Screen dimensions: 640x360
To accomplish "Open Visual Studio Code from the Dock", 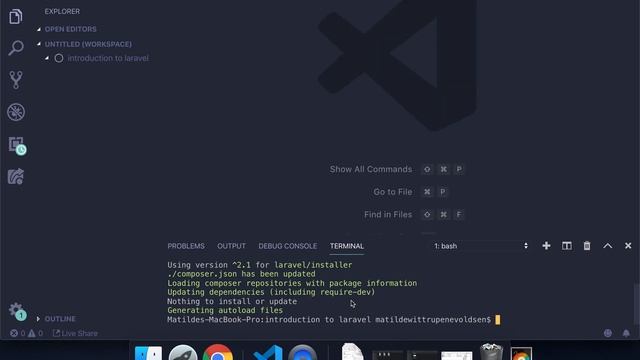I will pyautogui.click(x=268, y=353).
